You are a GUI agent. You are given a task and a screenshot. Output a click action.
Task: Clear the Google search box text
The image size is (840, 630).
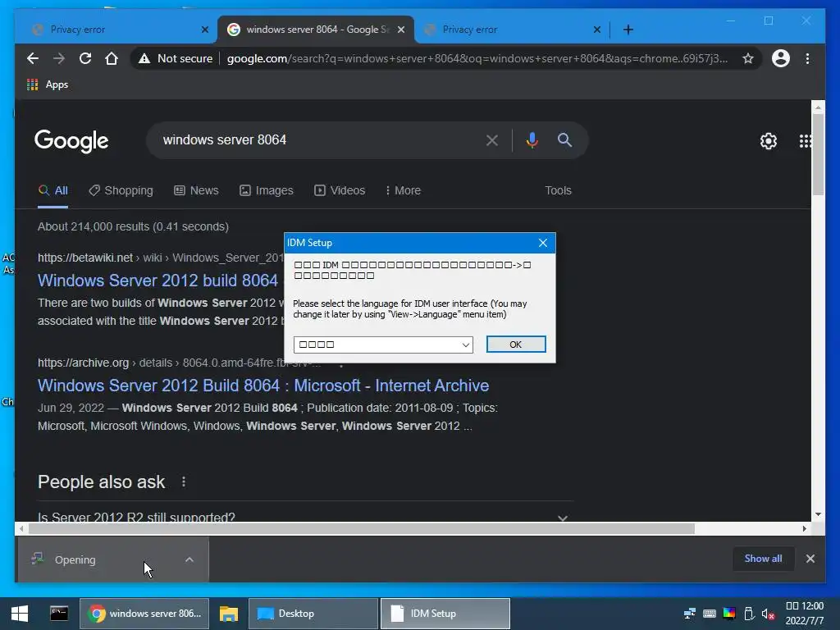click(x=492, y=140)
